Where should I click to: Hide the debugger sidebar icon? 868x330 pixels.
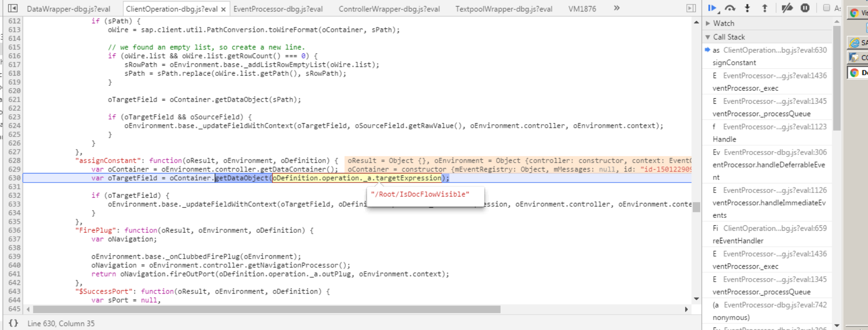[x=691, y=8]
